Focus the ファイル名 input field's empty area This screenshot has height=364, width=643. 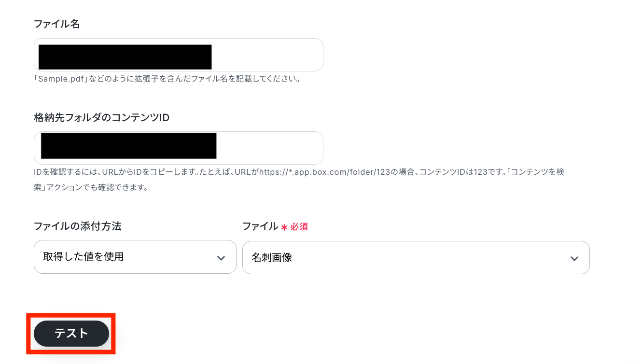[x=267, y=55]
